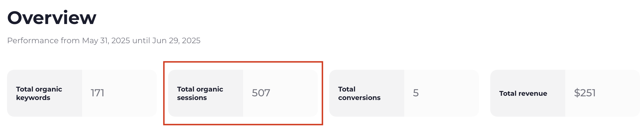Select the performance date range subtitle
This screenshot has height=137, width=644.
click(x=104, y=41)
